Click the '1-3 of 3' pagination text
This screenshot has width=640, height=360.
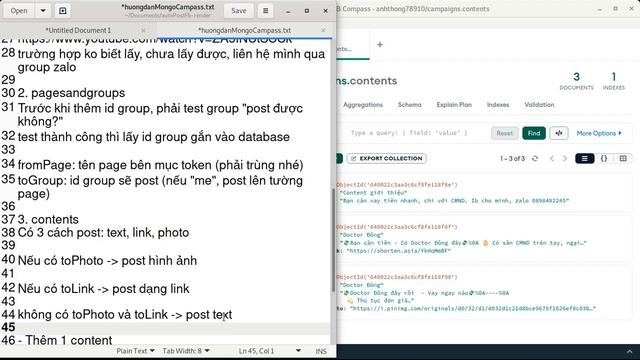[512, 158]
